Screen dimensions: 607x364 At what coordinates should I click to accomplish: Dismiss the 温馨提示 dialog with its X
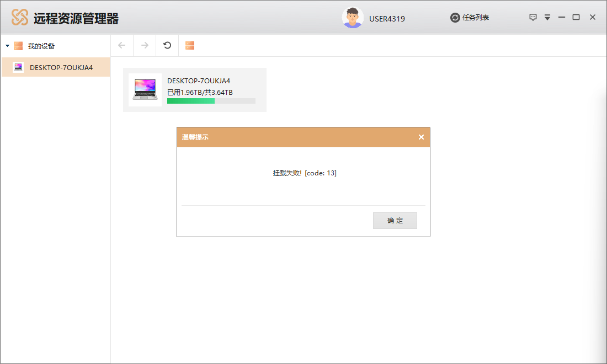coord(421,137)
